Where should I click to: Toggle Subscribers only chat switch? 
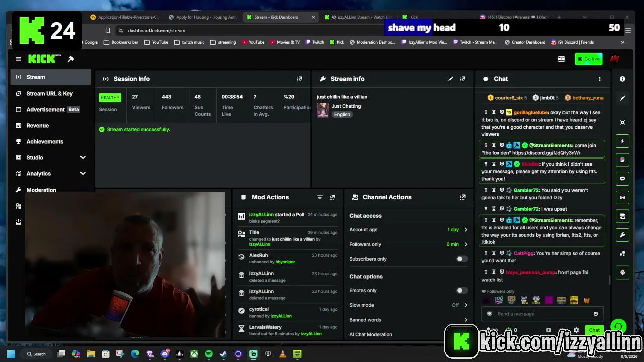tap(462, 259)
